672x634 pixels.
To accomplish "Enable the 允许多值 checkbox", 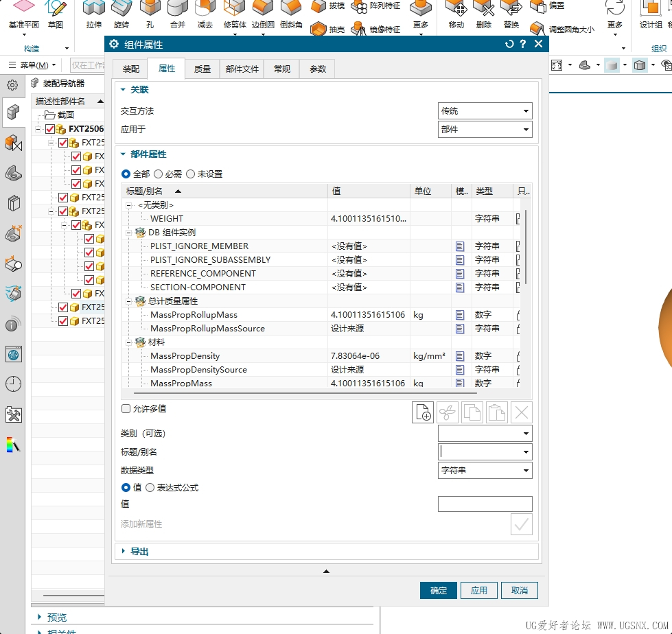I will pos(126,409).
